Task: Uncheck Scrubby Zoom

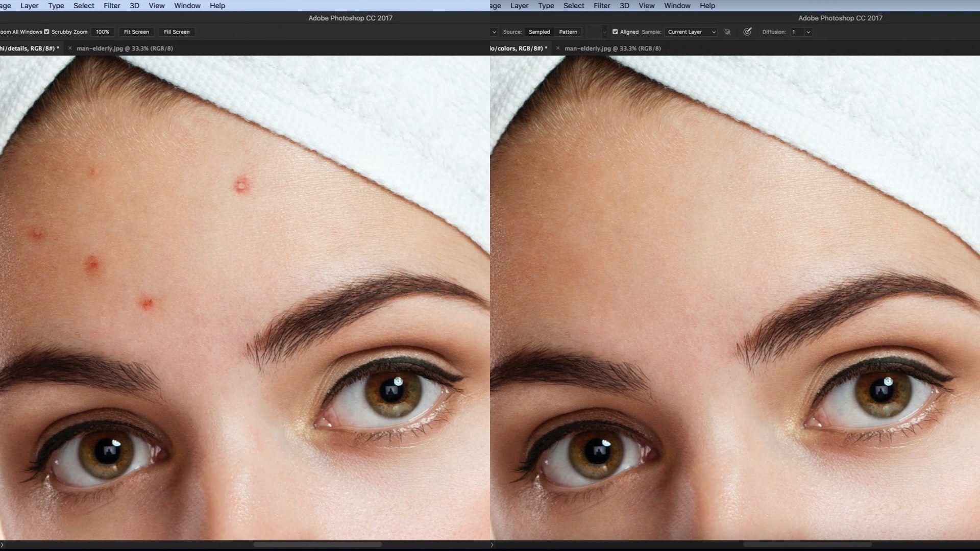Action: point(46,32)
